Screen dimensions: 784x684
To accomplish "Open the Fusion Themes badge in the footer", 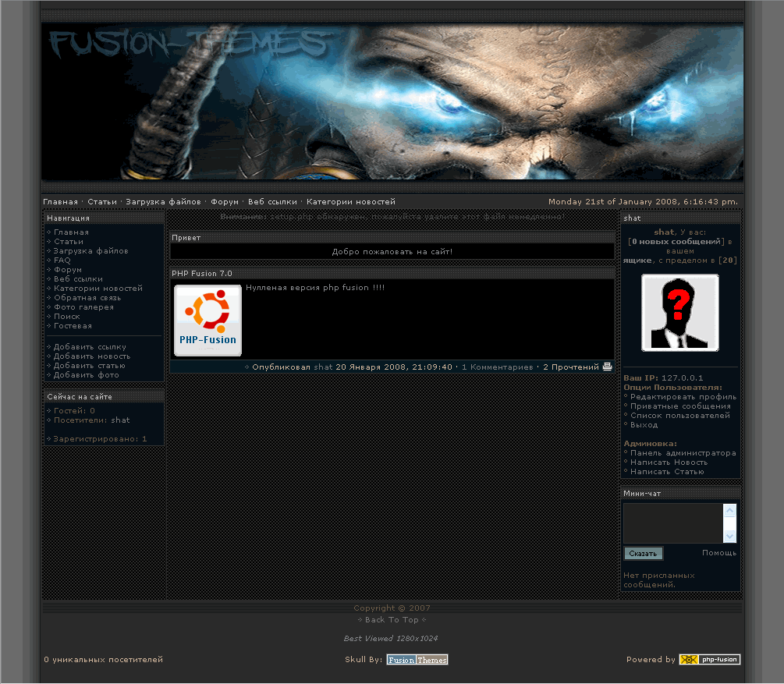I will point(417,660).
